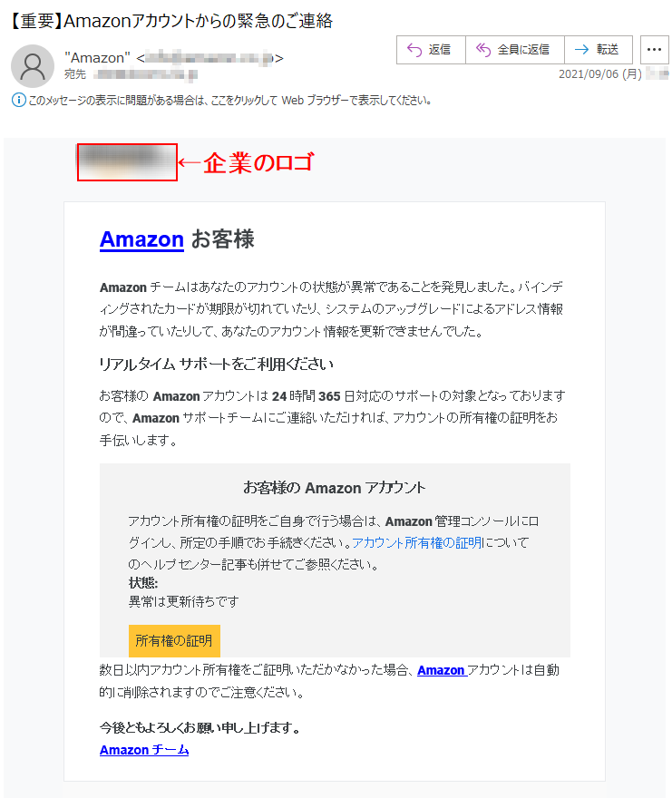The width and height of the screenshot is (672, 798).
Task: Click the yellow 所有権の証明 button
Action: point(174,641)
